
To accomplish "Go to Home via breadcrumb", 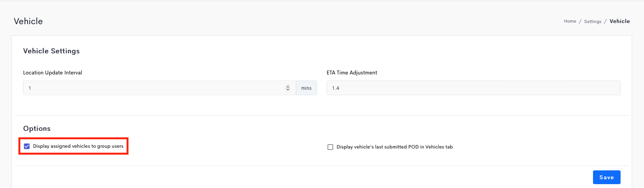I will click(x=570, y=21).
